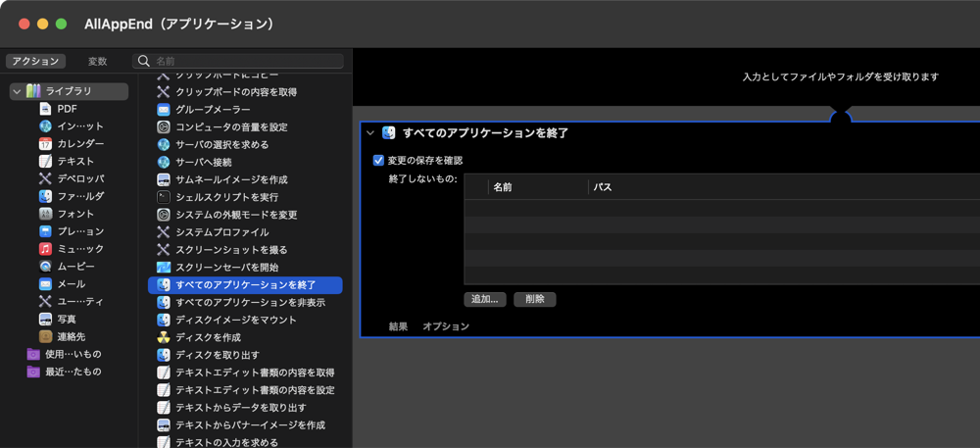The height and width of the screenshot is (448, 980).
Task: Select the グループメーラー action icon
Action: pyautogui.click(x=163, y=110)
